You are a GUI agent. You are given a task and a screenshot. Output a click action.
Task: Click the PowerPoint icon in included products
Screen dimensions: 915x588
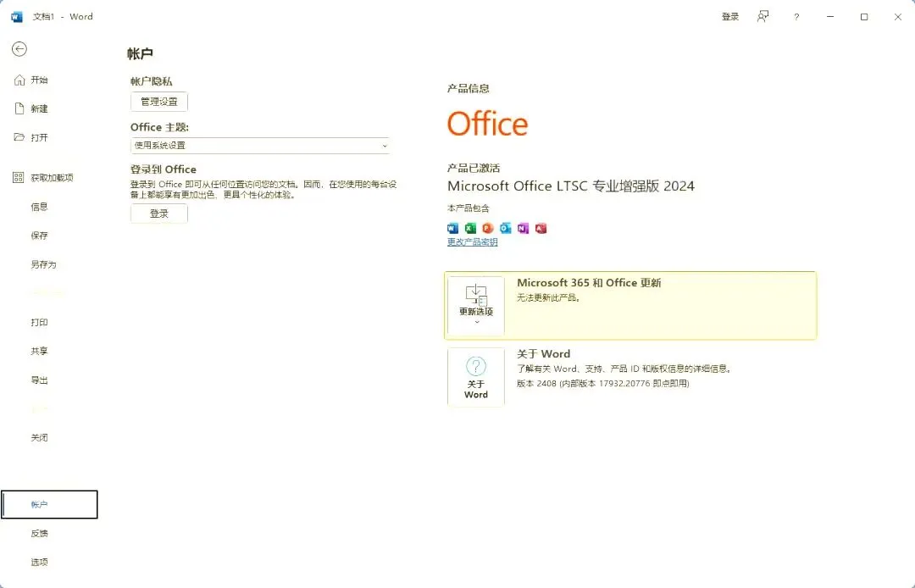click(488, 228)
